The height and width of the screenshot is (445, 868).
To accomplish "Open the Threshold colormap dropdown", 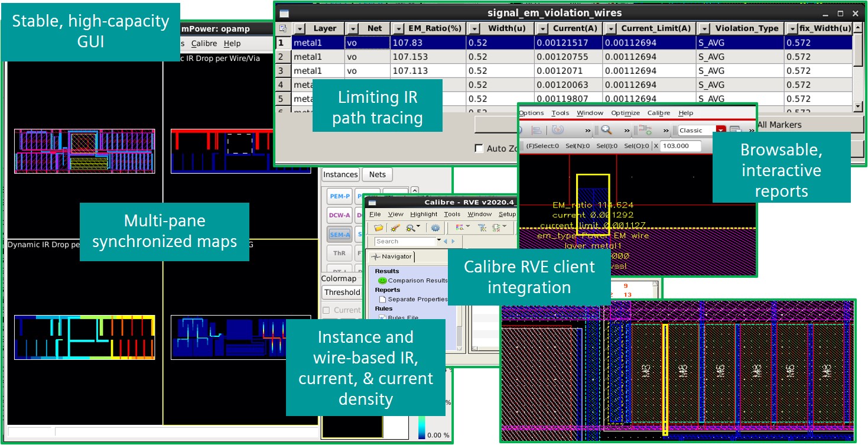I will click(342, 292).
